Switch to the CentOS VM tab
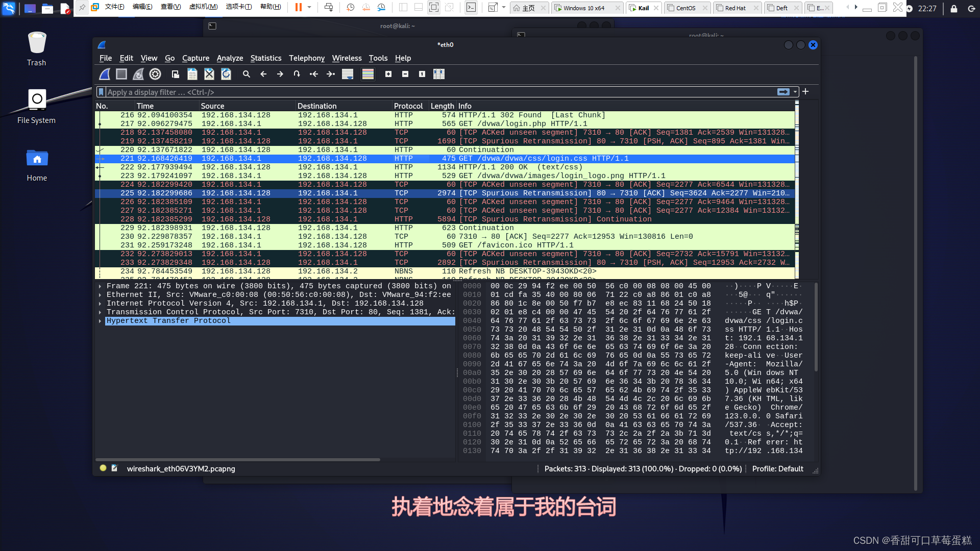This screenshot has width=980, height=551. (x=685, y=8)
